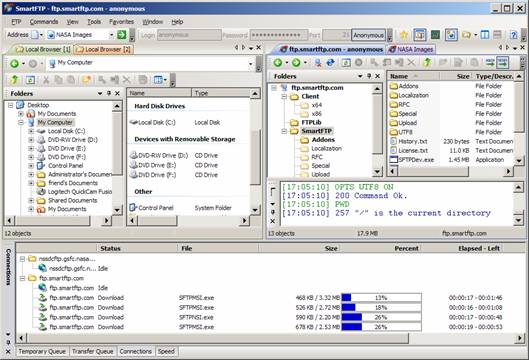
Task: Click the green Go connect arrow button
Action: [121, 34]
